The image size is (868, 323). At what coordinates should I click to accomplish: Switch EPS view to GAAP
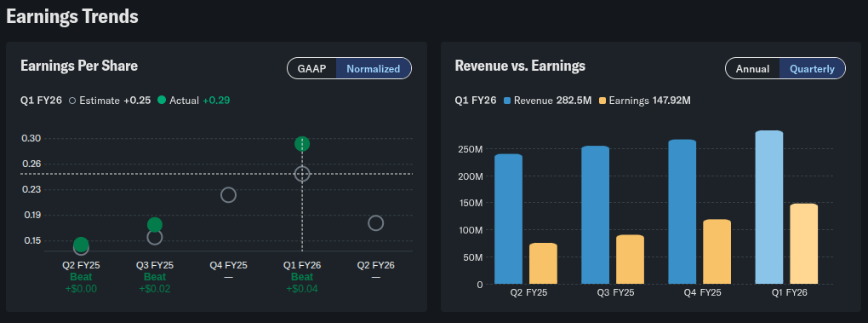tap(311, 69)
